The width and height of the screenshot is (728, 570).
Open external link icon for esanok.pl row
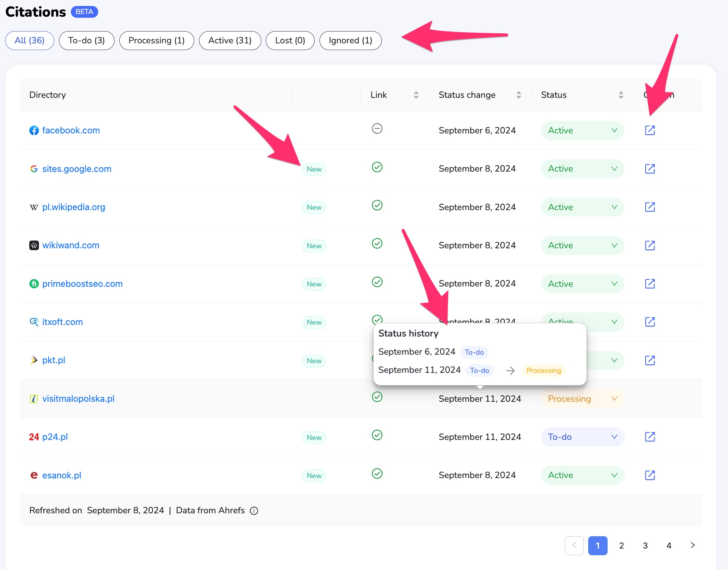(x=650, y=475)
